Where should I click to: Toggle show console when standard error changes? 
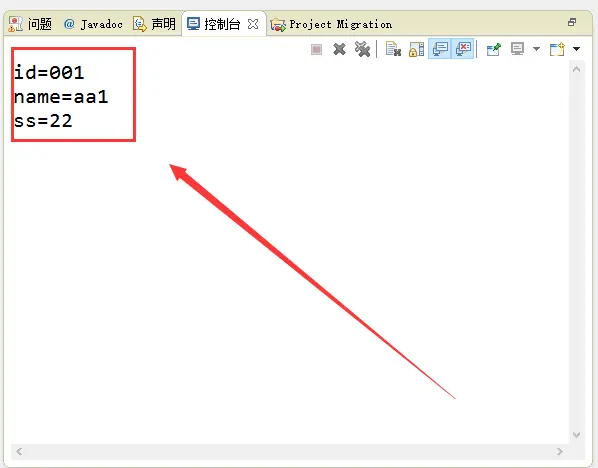point(463,49)
